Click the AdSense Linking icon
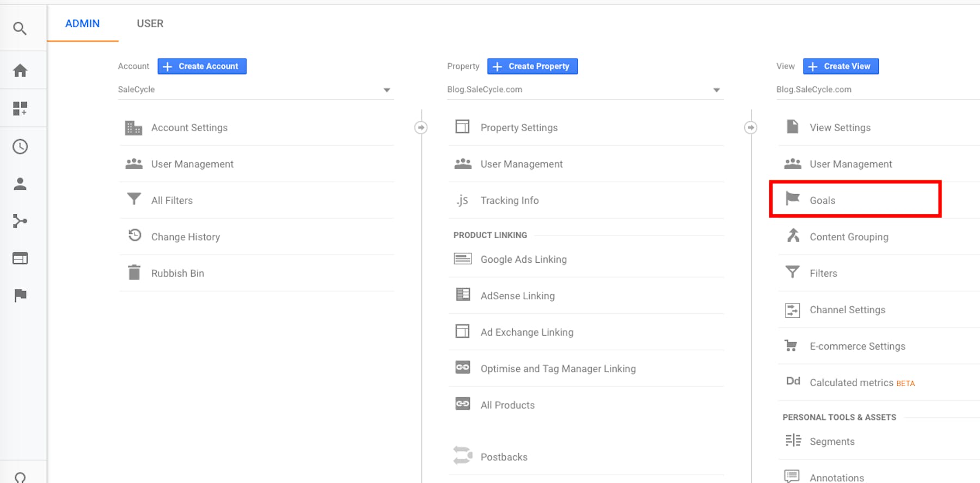Screen dimensions: 980x483 [463, 294]
